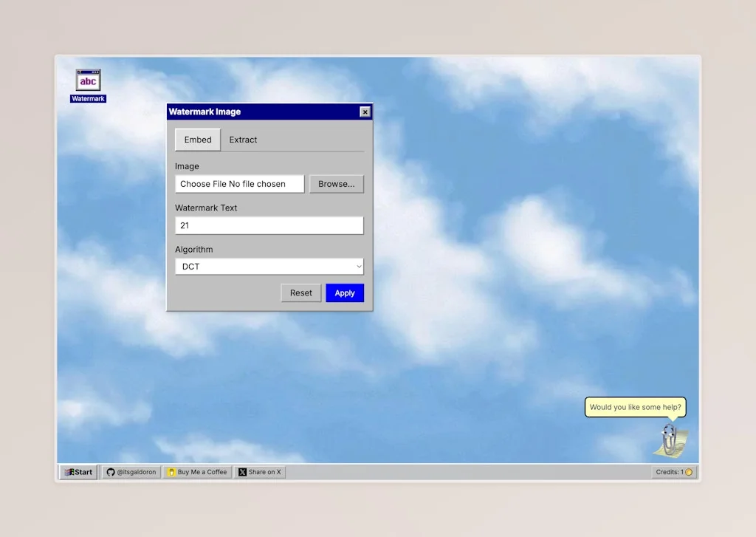Screen dimensions: 756x537
Task: Click the GitHub @itsgaldoron taskbar icon
Action: pos(130,471)
